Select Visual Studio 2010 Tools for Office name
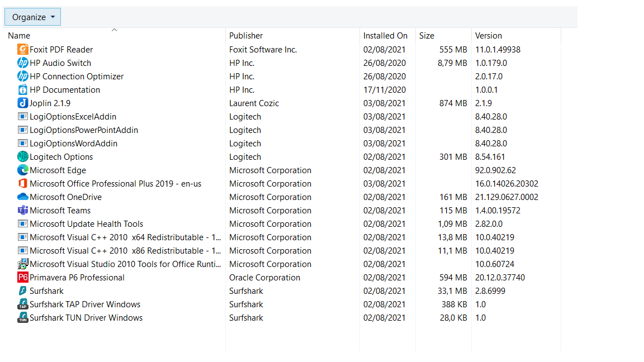The width and height of the screenshot is (644, 362). [125, 264]
